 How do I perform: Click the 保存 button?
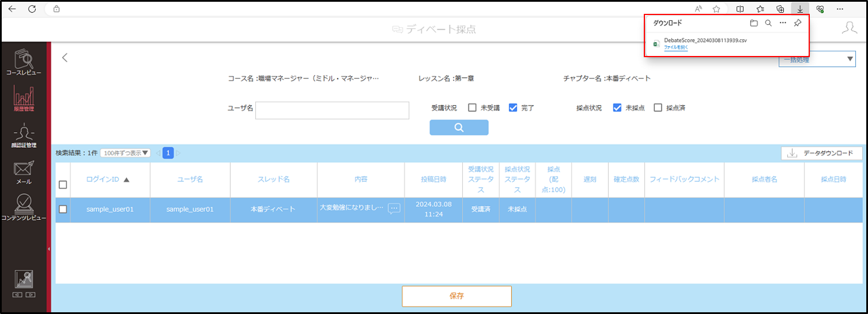pos(456,296)
